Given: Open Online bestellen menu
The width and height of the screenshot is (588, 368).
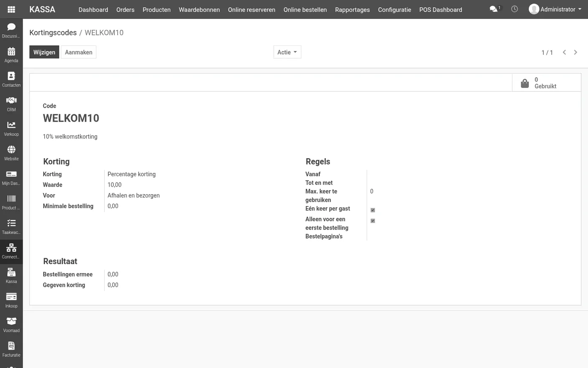Looking at the screenshot, I should coord(305,9).
